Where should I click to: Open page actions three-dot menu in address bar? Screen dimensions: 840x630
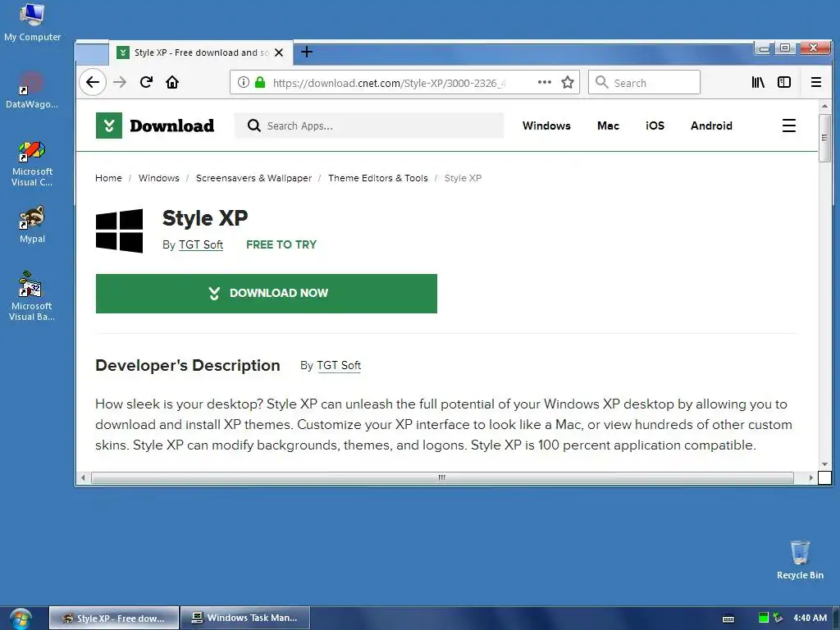click(545, 82)
